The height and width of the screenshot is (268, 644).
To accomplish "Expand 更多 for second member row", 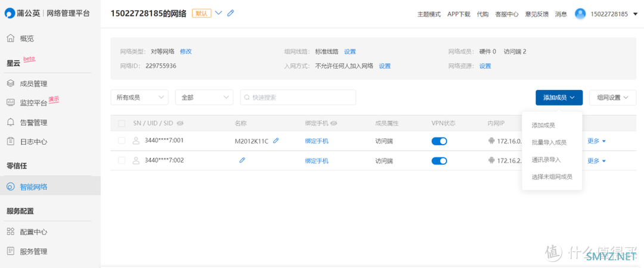I will pyautogui.click(x=596, y=161).
